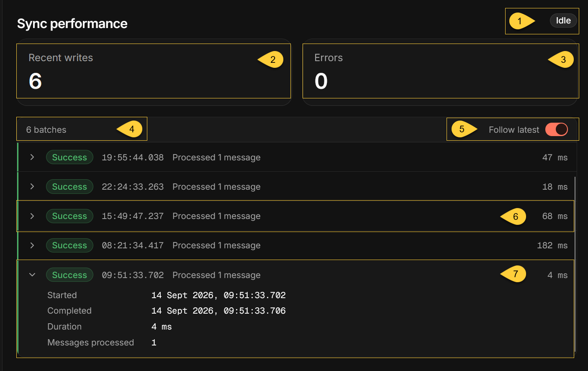Image resolution: width=588 pixels, height=371 pixels.
Task: Toggle the Follow latest switch
Action: pyautogui.click(x=557, y=129)
